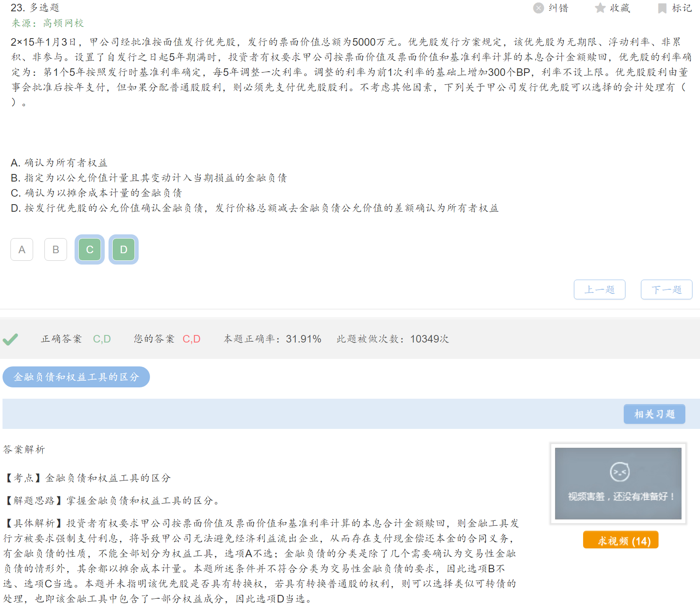
Task: Go to next question with 下一题
Action: click(666, 290)
